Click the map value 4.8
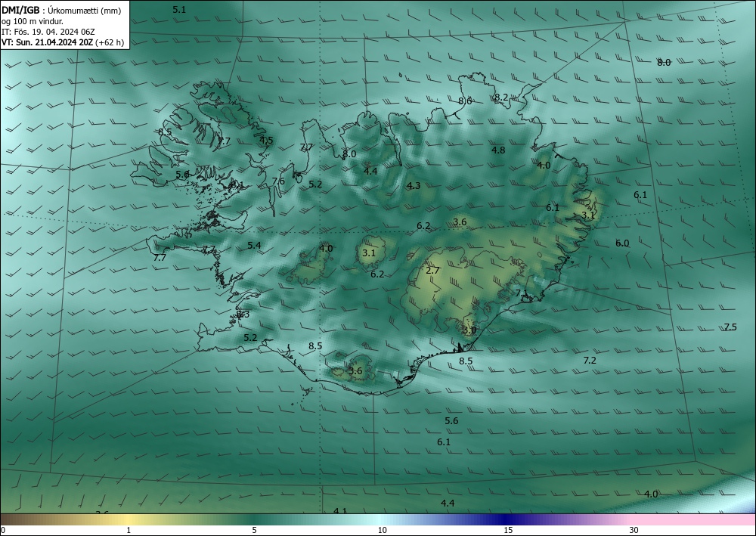Image resolution: width=756 pixels, height=536 pixels. pyautogui.click(x=498, y=150)
